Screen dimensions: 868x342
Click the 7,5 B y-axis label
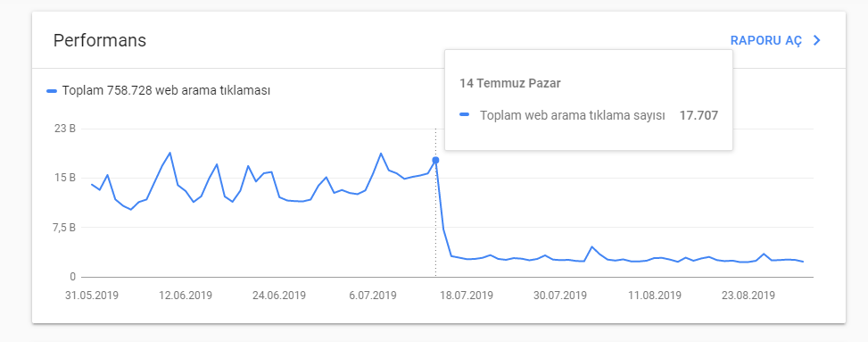tap(62, 228)
